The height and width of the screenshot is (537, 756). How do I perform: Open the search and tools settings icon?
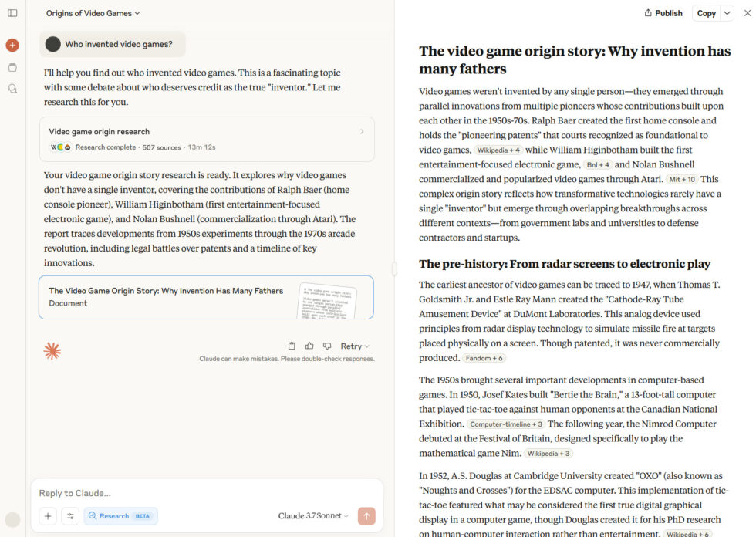click(x=70, y=516)
